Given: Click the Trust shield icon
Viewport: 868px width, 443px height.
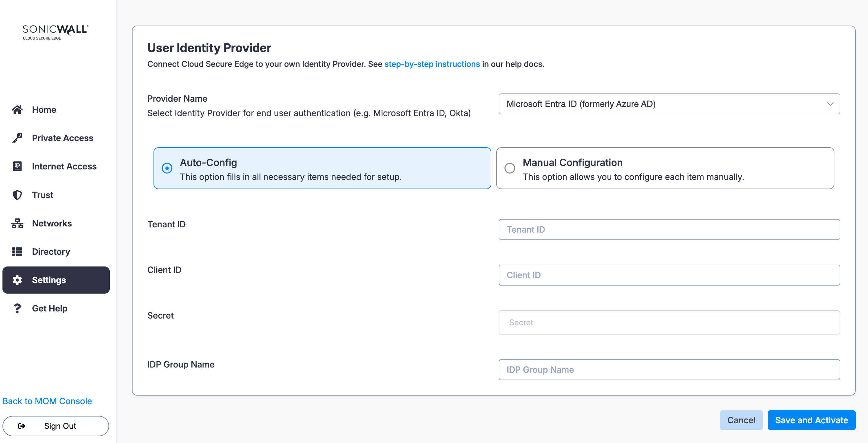Looking at the screenshot, I should (17, 195).
